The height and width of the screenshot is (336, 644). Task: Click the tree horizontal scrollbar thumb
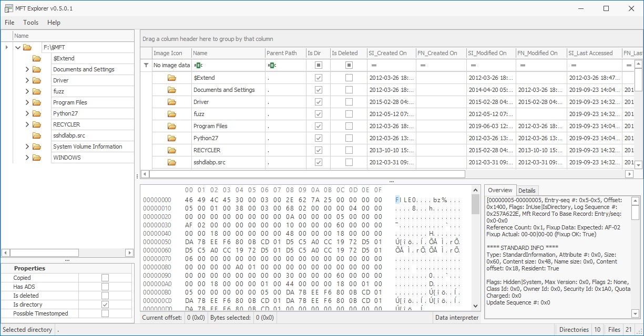[44, 253]
